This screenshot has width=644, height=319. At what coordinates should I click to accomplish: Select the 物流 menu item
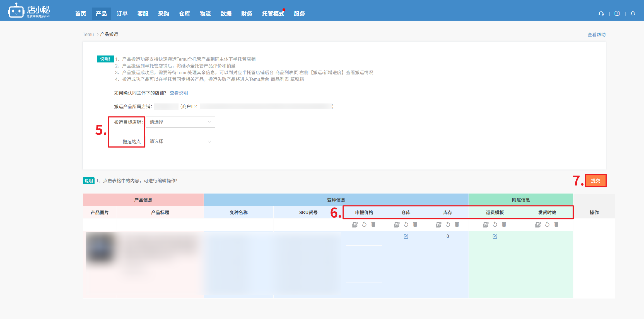tap(205, 14)
